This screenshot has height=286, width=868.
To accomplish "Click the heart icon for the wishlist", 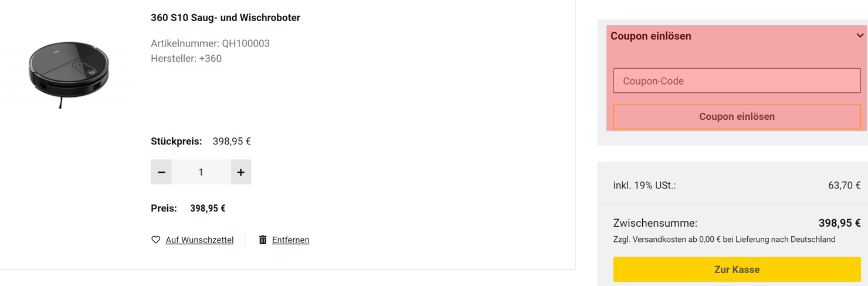I will point(155,240).
